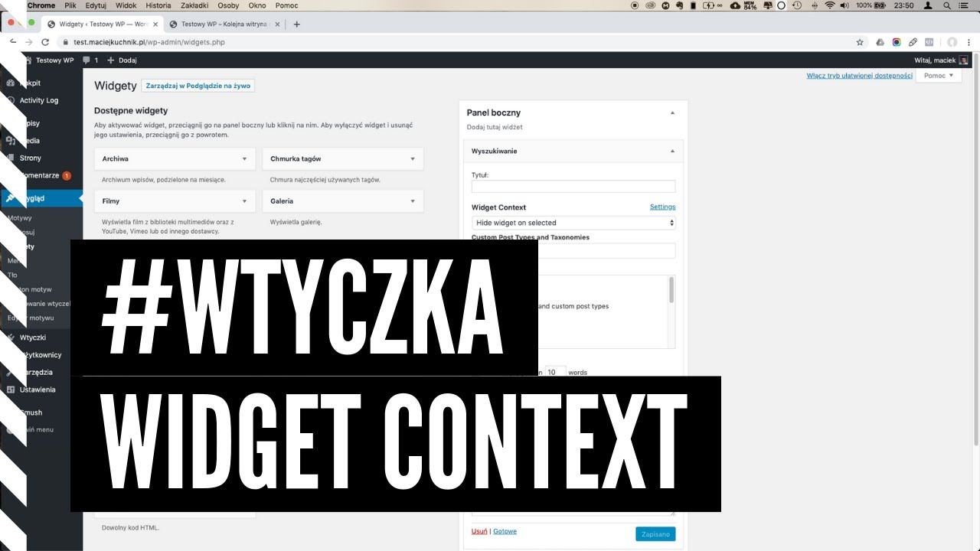Switch to the Testowy WP – Kolejna witryna tab

point(225,24)
